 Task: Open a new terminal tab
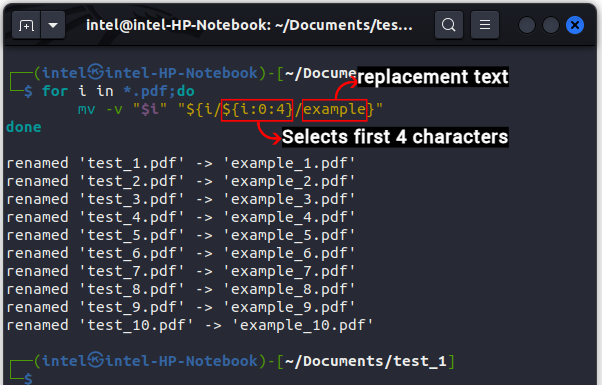point(26,25)
